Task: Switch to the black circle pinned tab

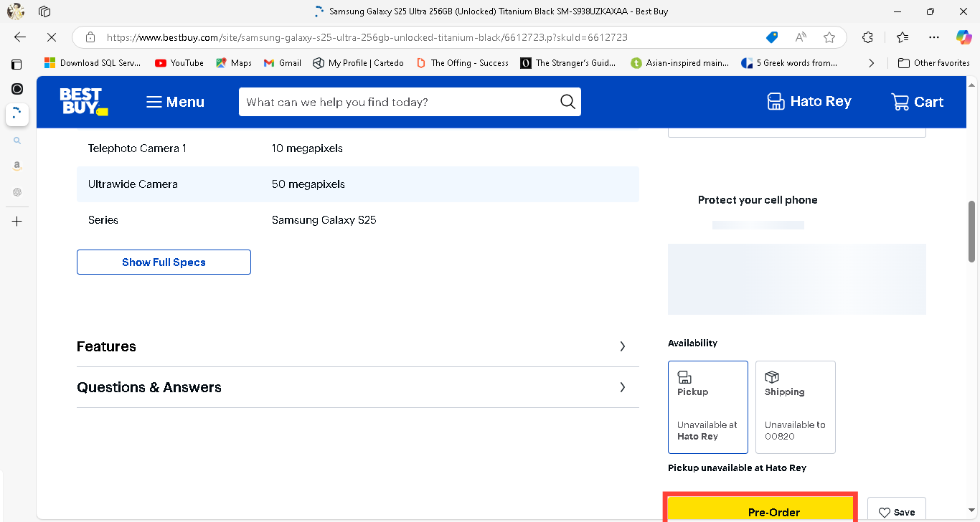Action: click(17, 89)
